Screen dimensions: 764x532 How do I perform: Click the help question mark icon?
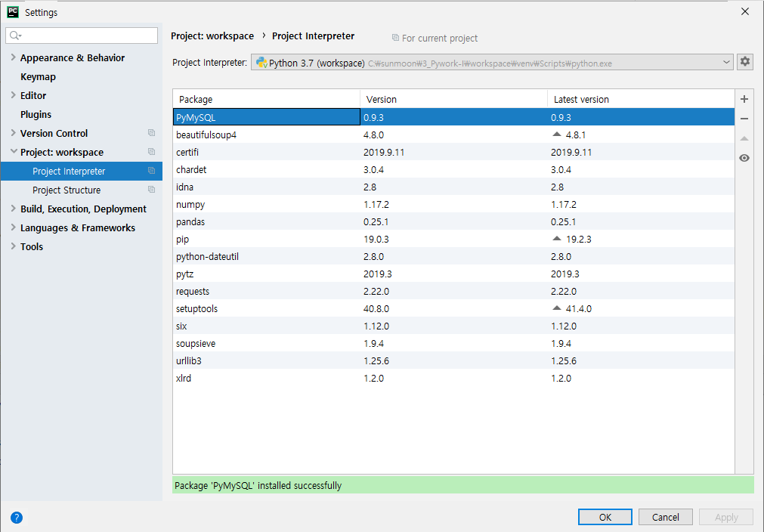[x=17, y=518]
